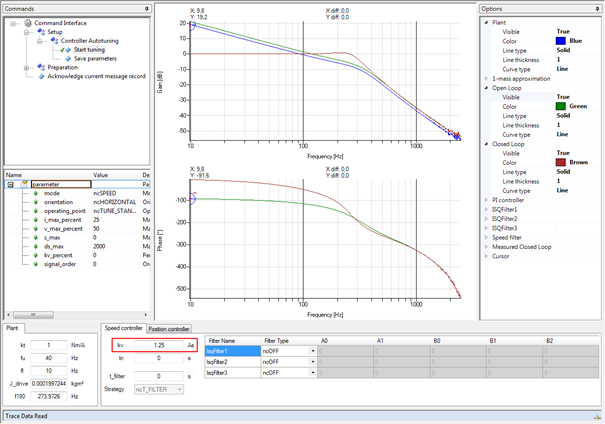Collapse the Setup tree node
Screen dimensions: 605x424
click(26, 32)
